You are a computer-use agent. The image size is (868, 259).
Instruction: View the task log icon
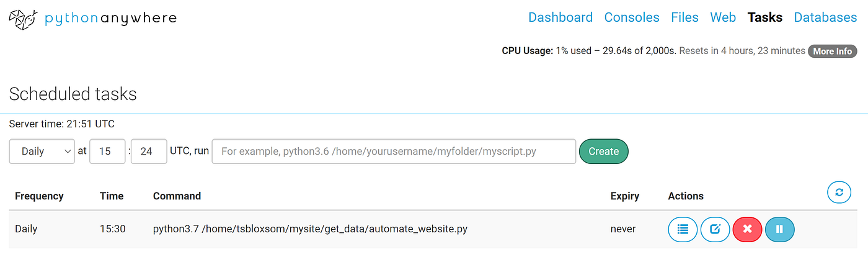click(683, 229)
